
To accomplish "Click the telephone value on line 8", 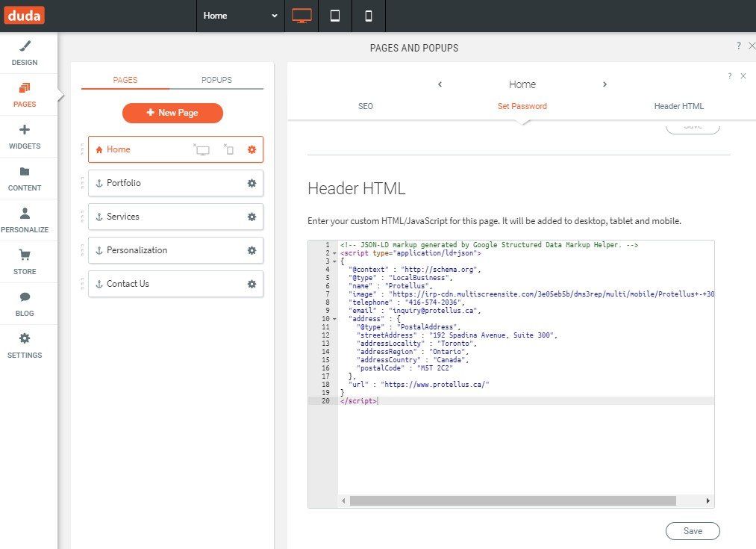I will tap(434, 303).
